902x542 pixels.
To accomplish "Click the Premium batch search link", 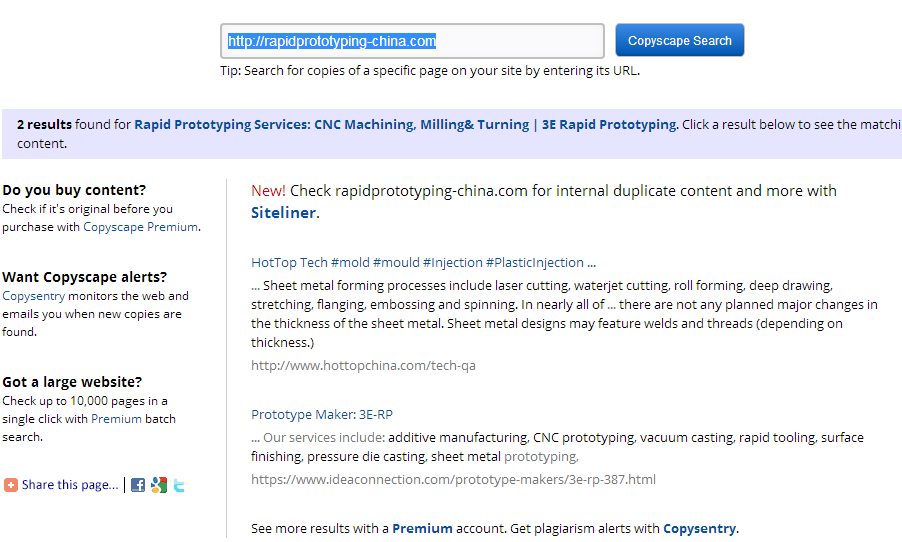I will (x=116, y=419).
